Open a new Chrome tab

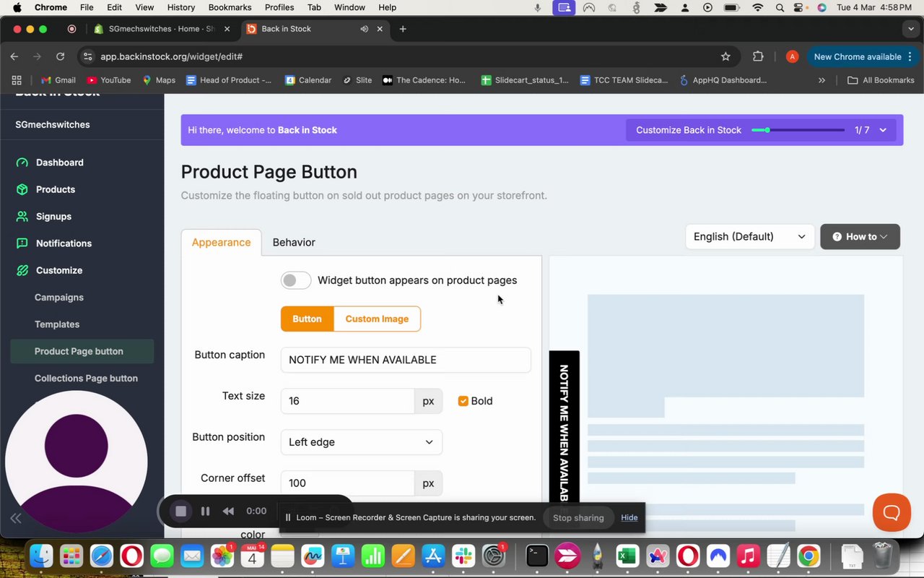tap(403, 29)
